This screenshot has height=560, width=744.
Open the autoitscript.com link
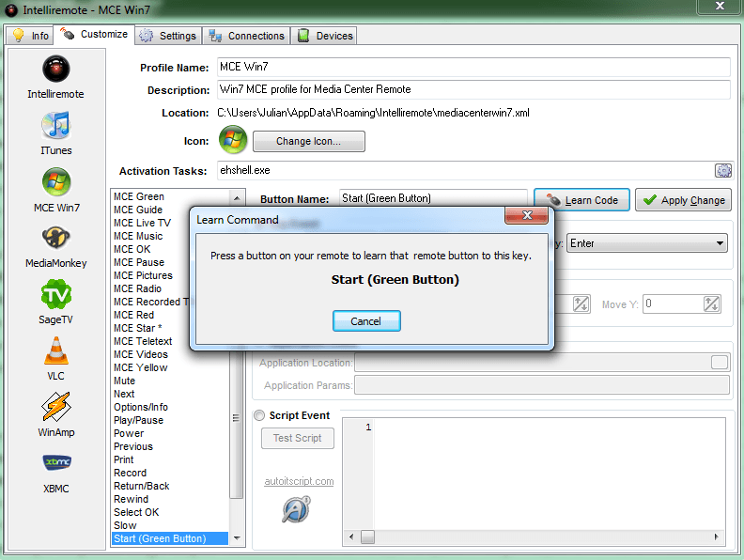click(x=299, y=481)
